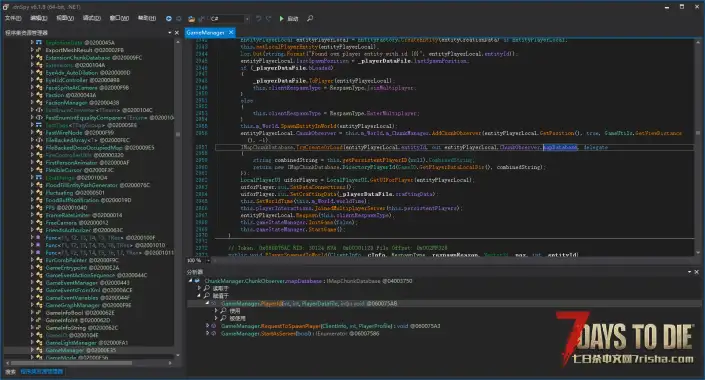
Task: Select EyeLidController in the tree
Action: click(82, 80)
